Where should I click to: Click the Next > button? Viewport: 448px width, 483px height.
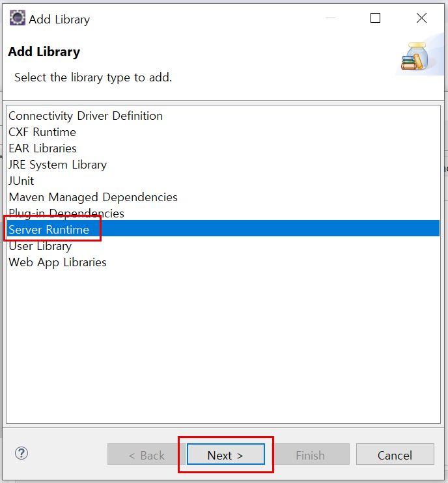226,454
